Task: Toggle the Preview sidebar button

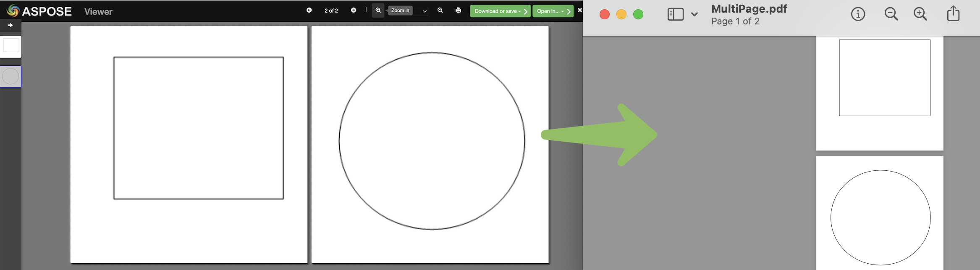Action: coord(676,14)
